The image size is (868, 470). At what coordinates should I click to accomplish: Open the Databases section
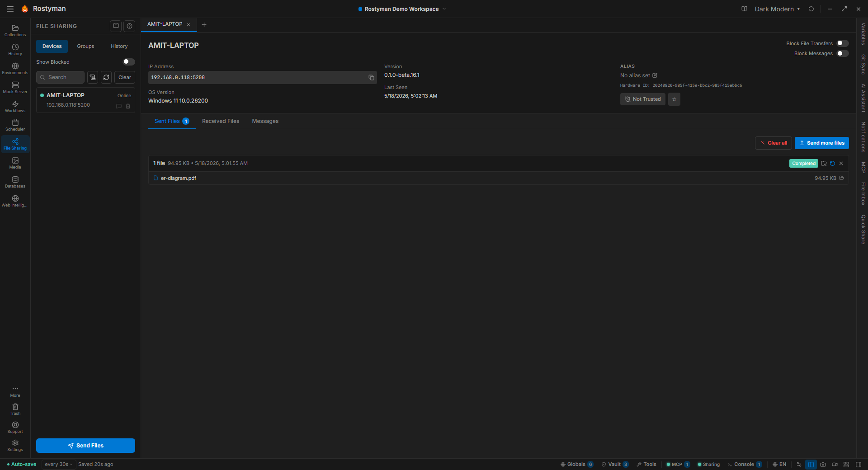pyautogui.click(x=15, y=182)
